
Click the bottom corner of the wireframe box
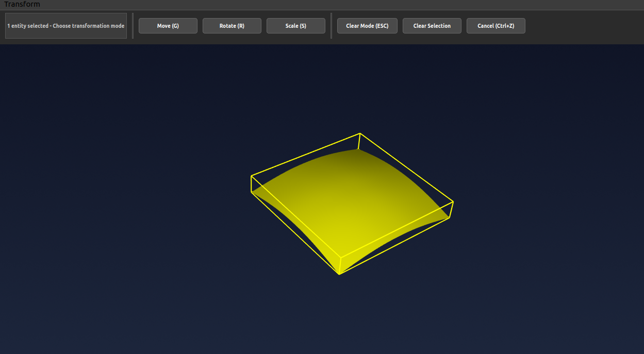[x=340, y=274]
